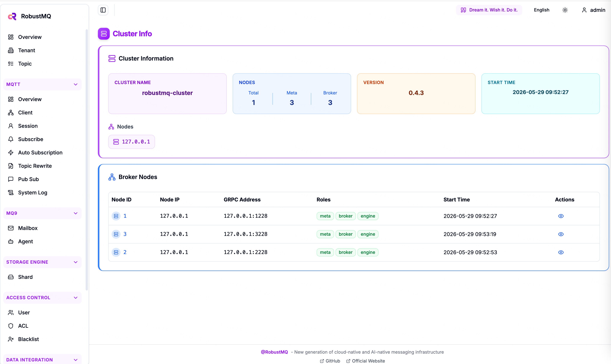
Task: Click the GRPC address 127.0.0.1:1228
Action: 246,216
